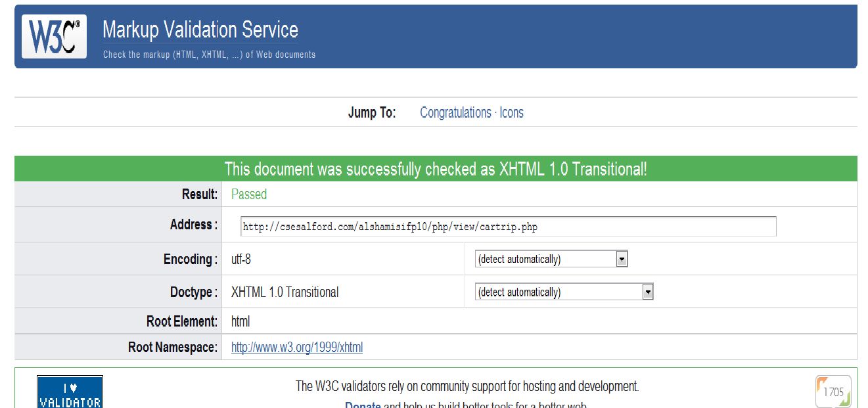Click the Doctype dropdown arrow button
Viewport: 868px width, 408px height.
(648, 292)
